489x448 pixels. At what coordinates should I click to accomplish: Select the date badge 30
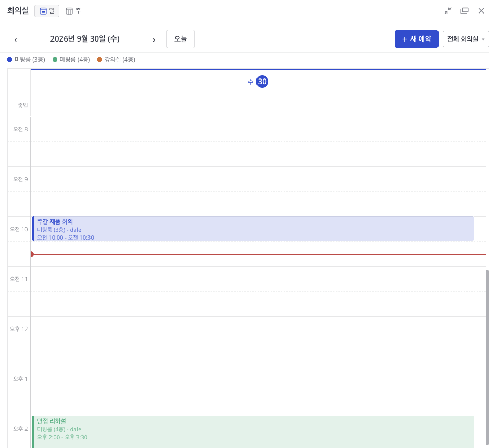[x=262, y=82]
